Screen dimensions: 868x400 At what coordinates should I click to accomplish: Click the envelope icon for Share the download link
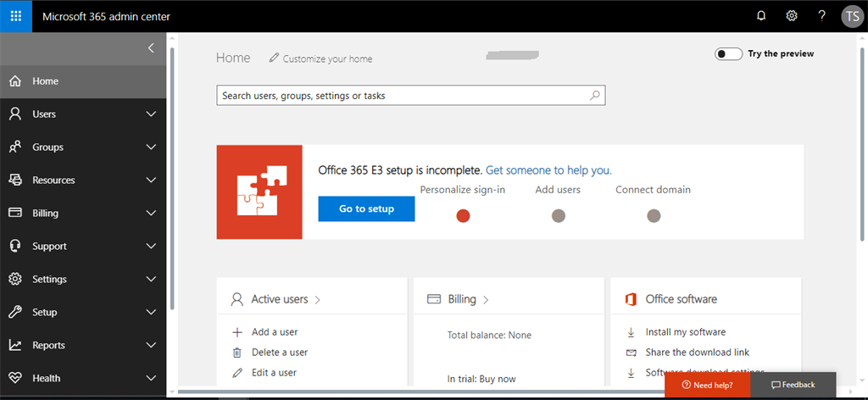coord(631,353)
